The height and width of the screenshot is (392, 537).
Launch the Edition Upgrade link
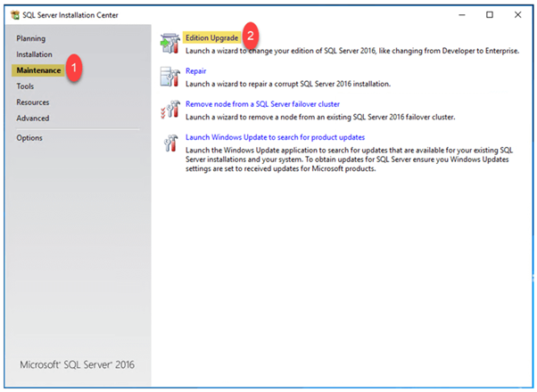(211, 37)
